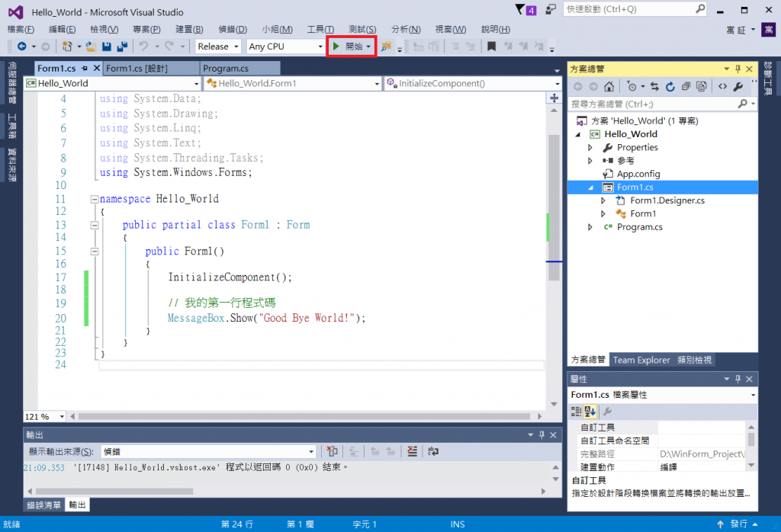Click the notifications flag icon in title bar
Viewport: 781px width, 532px height.
coord(520,9)
